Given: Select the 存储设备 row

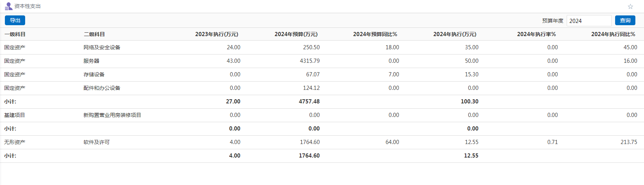Looking at the screenshot, I should pyautogui.click(x=94, y=74).
